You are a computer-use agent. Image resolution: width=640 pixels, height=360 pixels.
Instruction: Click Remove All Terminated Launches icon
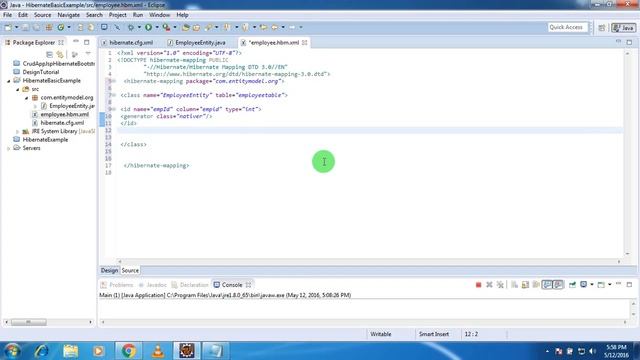point(500,284)
